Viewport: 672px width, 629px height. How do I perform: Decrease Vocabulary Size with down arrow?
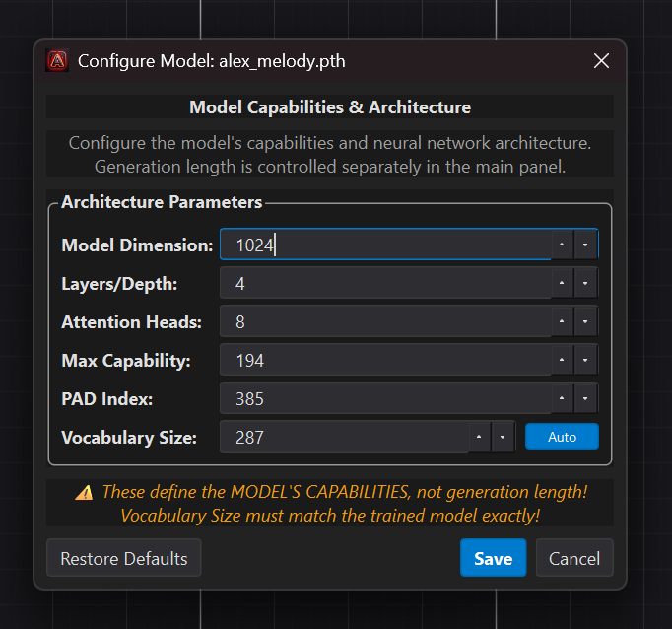point(503,437)
